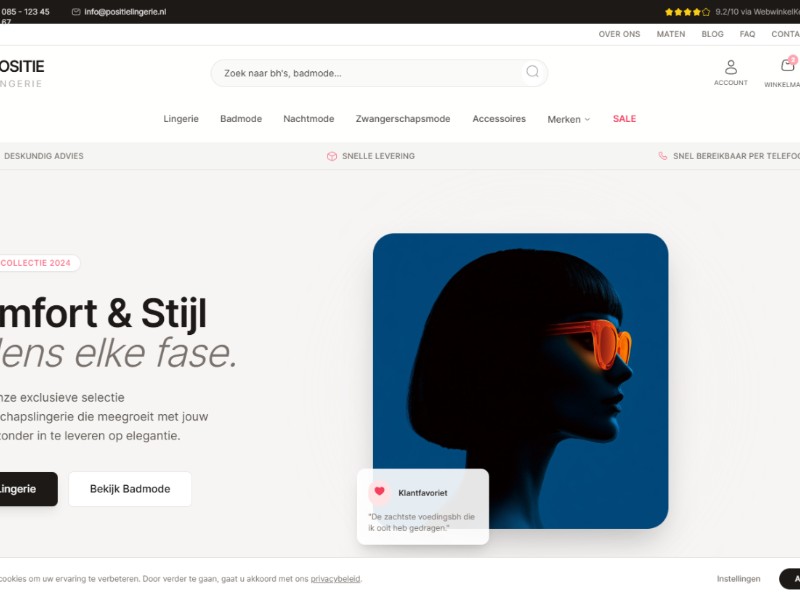Click the search magnifier icon
This screenshot has width=800, height=600.
pos(532,71)
